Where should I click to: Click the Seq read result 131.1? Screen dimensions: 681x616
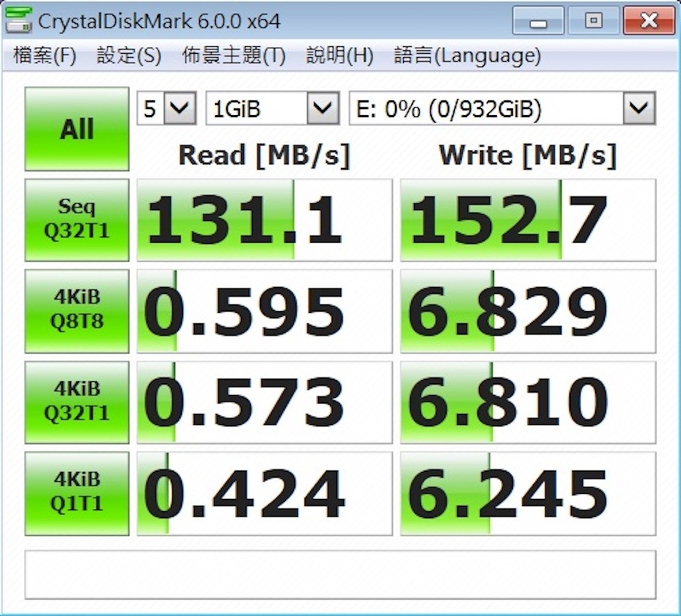[264, 220]
